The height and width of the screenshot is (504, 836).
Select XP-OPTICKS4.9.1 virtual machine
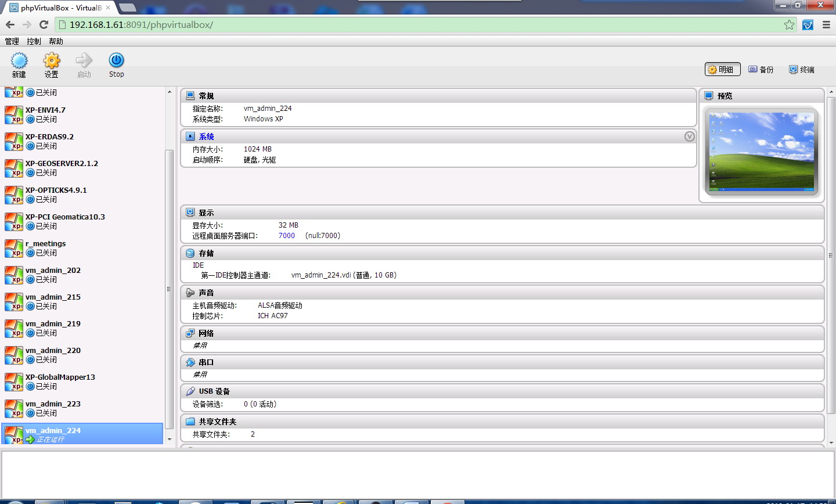click(x=82, y=195)
